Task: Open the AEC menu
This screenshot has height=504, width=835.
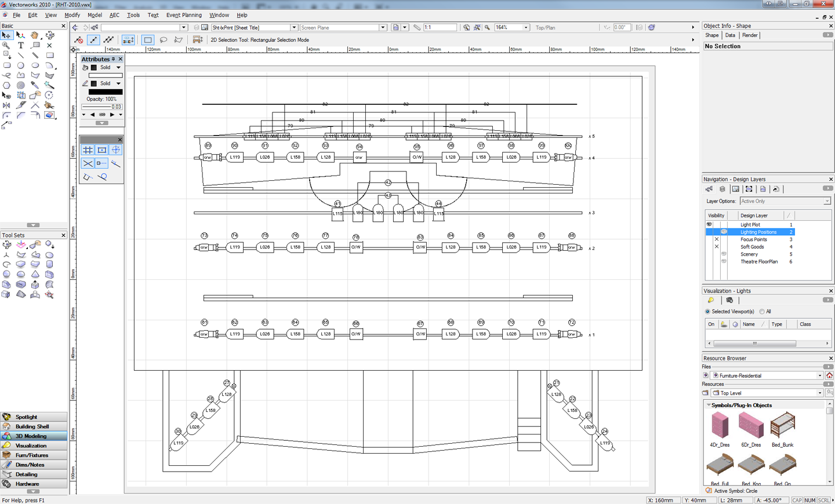Action: coord(114,15)
